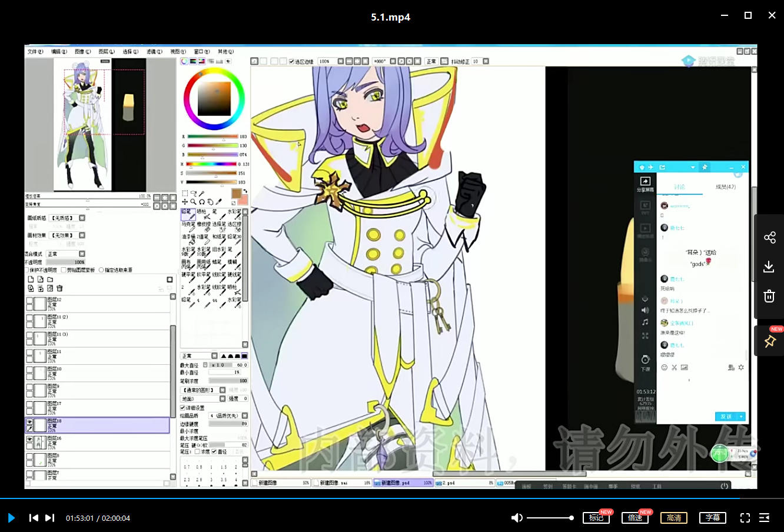
Task: Mute audio via the player speaker icon
Action: [x=517, y=518]
